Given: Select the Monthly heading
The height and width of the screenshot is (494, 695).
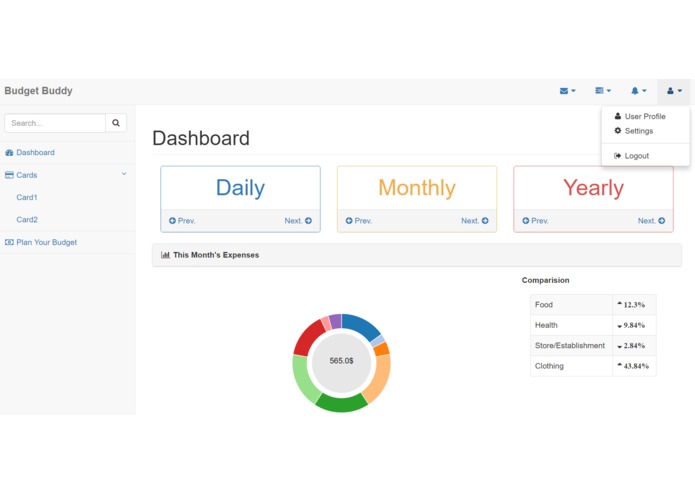Looking at the screenshot, I should pyautogui.click(x=417, y=188).
